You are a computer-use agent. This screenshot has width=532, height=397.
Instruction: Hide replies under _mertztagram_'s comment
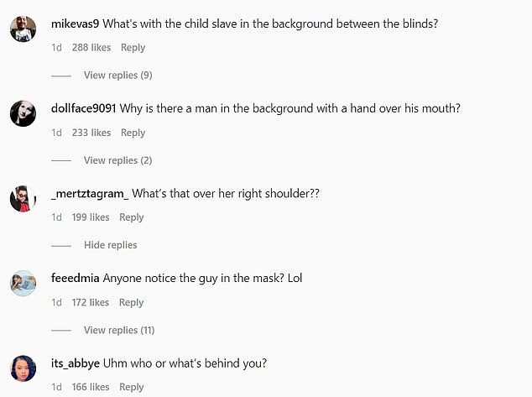click(x=110, y=245)
